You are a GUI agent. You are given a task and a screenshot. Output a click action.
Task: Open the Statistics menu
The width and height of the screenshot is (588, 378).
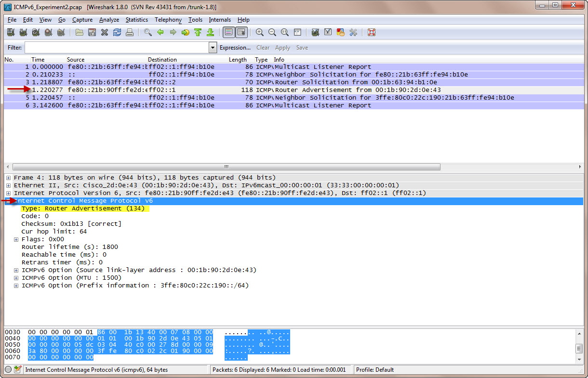[137, 20]
